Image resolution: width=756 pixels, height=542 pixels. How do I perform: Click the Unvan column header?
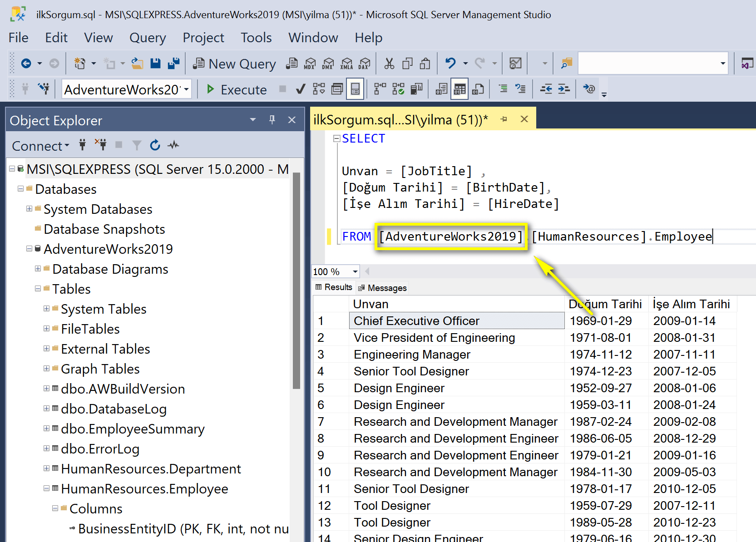tap(457, 304)
